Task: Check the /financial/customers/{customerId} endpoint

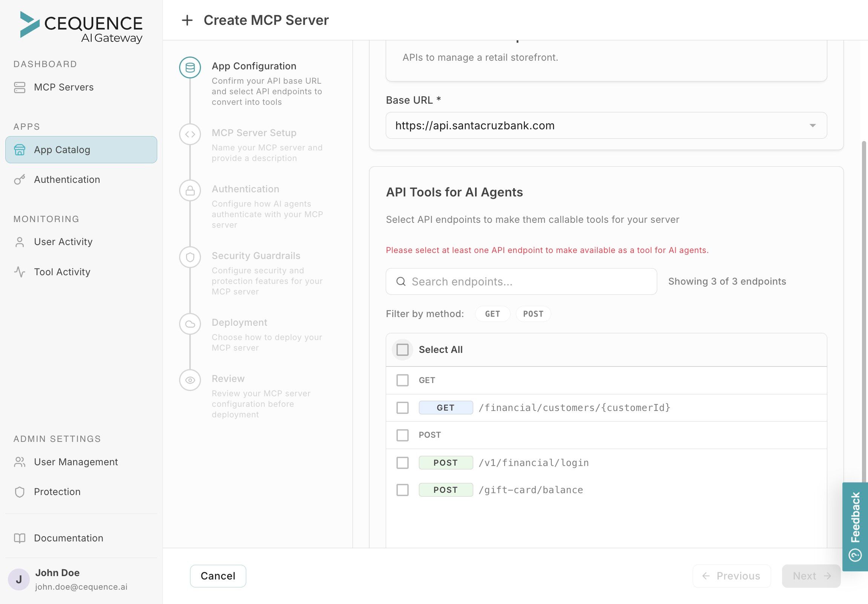Action: tap(402, 408)
